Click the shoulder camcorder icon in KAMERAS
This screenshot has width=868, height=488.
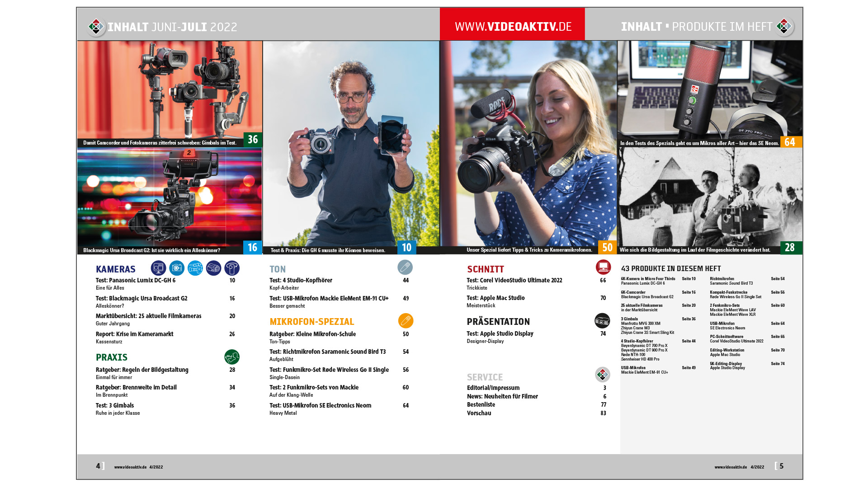click(x=195, y=268)
